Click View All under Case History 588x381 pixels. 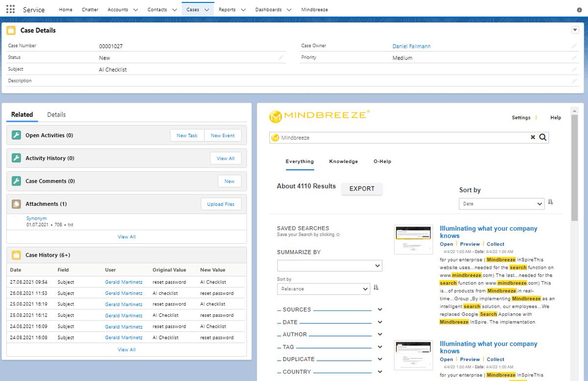pos(126,350)
